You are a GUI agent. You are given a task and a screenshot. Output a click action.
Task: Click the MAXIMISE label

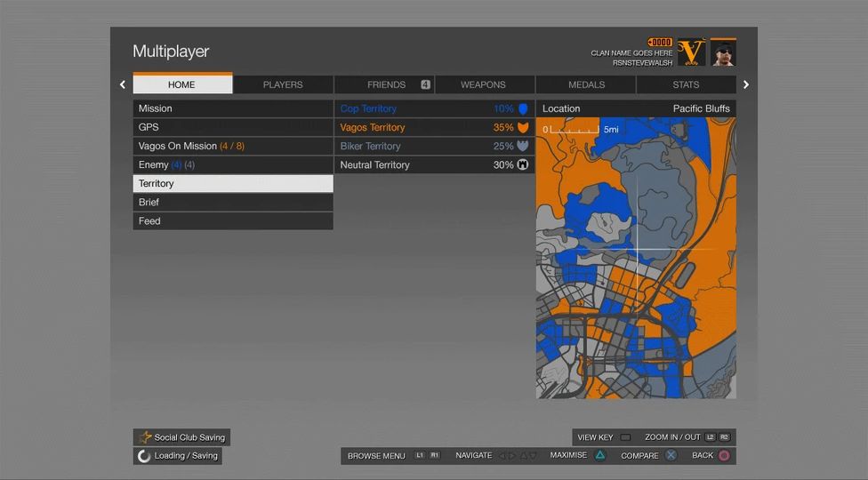coord(568,455)
